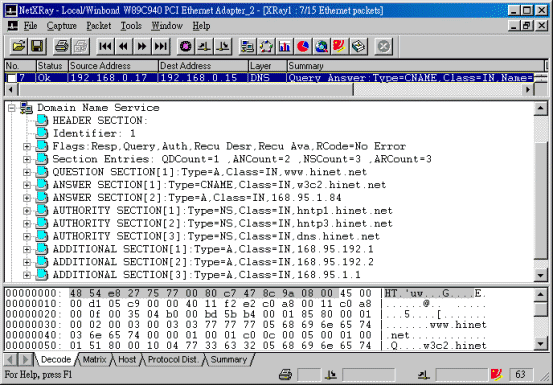
Task: Click the decode pane scroll down arrow
Action: (541, 275)
